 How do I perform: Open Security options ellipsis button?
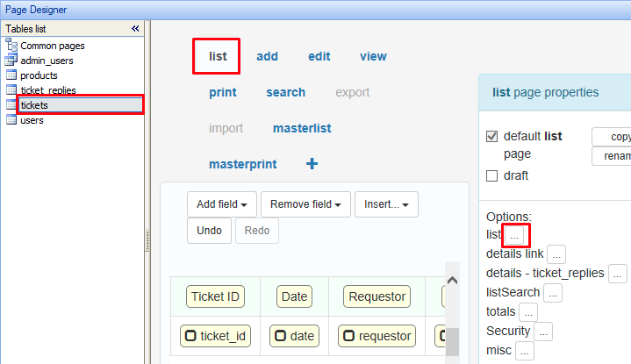pos(543,332)
